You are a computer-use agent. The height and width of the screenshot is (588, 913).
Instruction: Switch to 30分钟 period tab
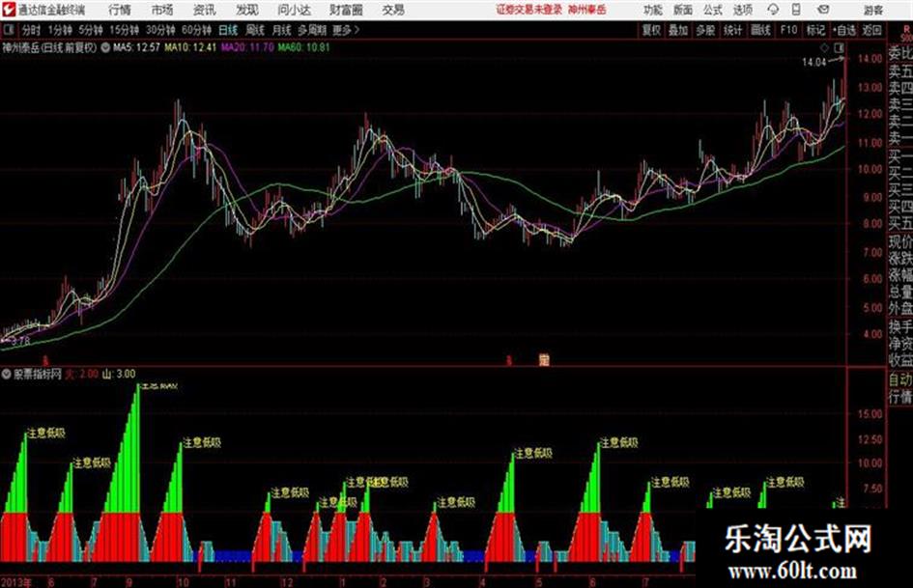160,30
